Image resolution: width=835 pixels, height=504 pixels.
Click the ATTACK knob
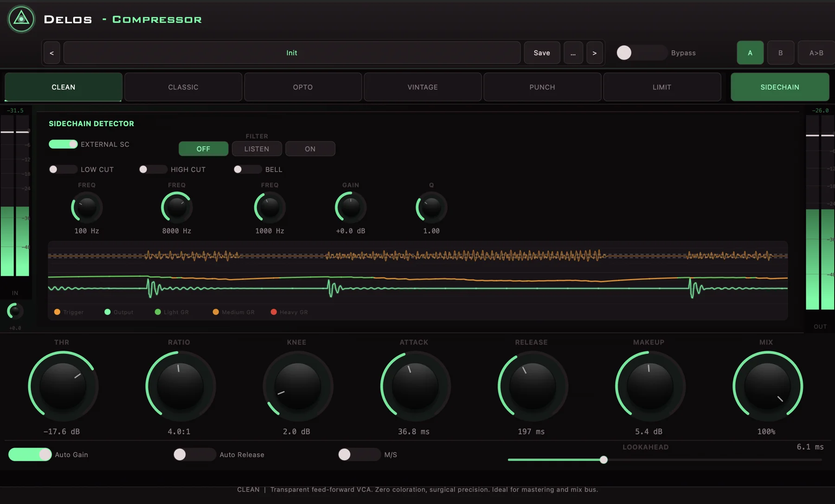tap(415, 386)
